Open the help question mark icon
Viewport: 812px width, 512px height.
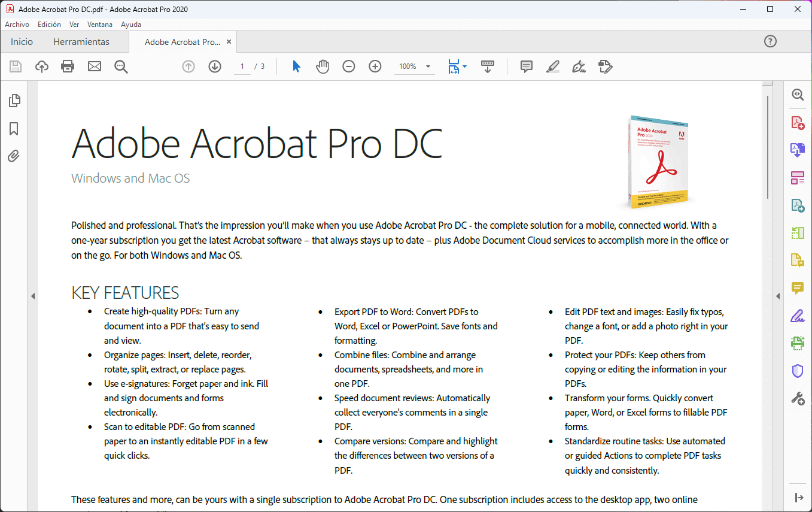(771, 41)
